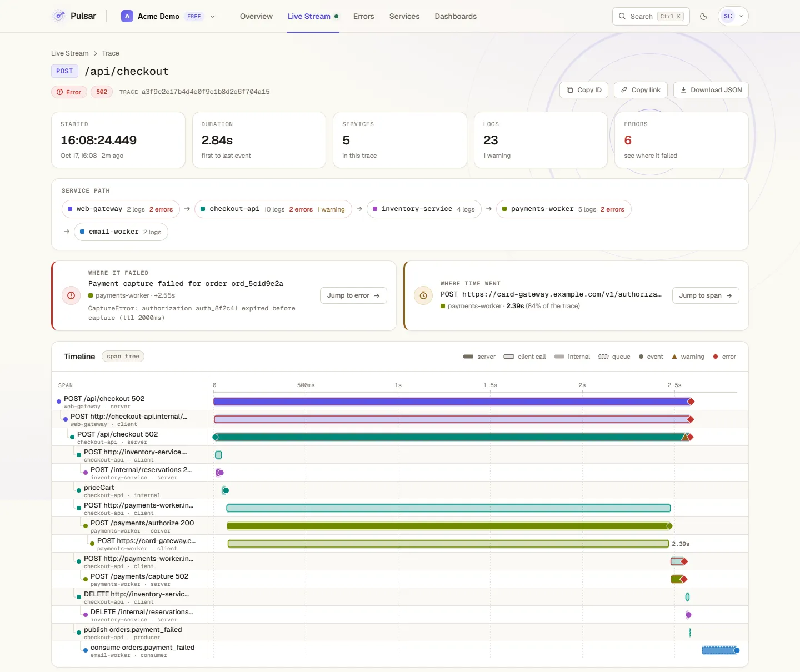Select the payments-worker service path chip

(x=563, y=209)
